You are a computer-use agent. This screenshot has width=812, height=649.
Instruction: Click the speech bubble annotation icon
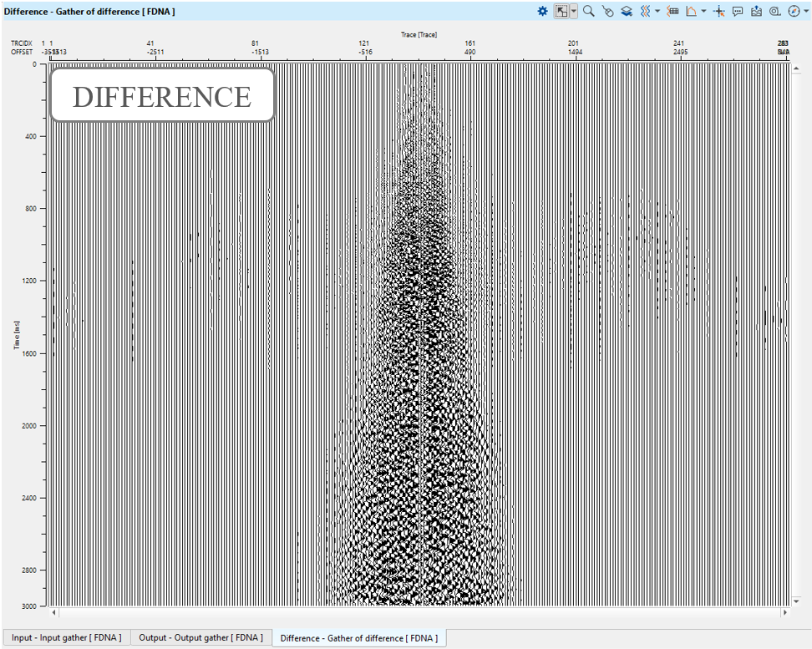point(738,11)
